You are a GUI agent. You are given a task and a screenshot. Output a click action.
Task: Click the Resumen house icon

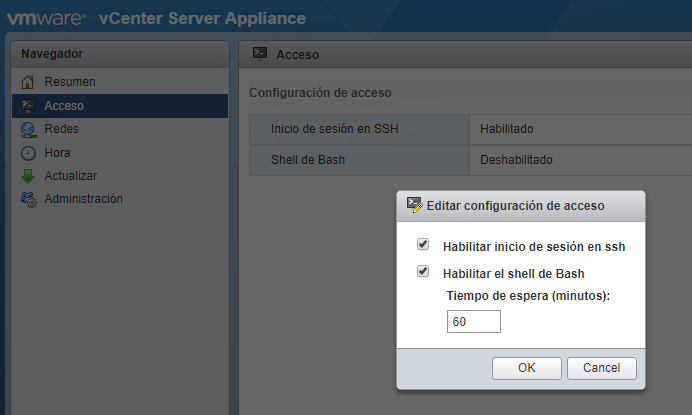coord(28,82)
